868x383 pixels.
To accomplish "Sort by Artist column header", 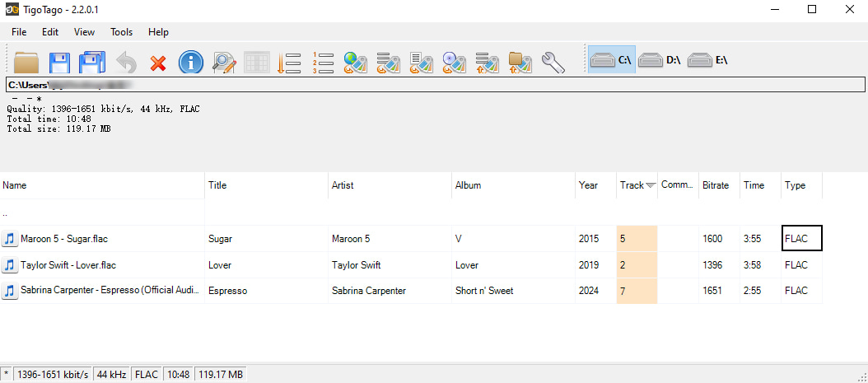I will coord(390,185).
